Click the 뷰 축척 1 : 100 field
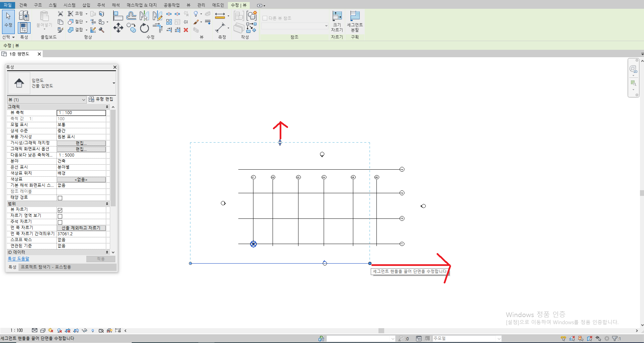 [x=81, y=113]
